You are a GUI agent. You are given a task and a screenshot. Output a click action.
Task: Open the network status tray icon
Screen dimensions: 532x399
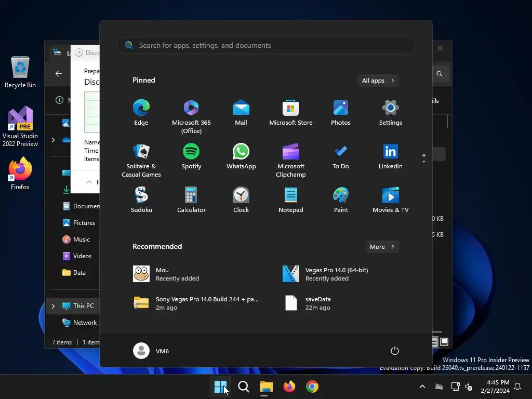point(455,387)
